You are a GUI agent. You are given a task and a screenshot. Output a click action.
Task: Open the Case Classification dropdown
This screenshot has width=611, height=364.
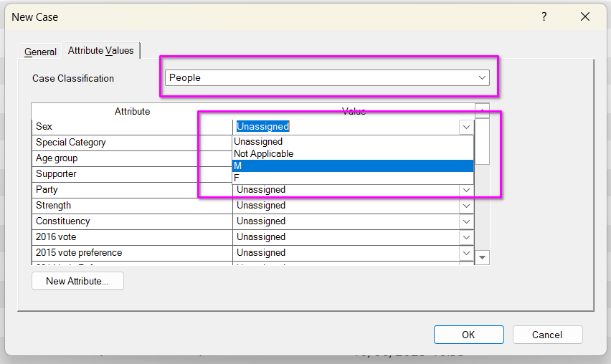[x=481, y=77]
